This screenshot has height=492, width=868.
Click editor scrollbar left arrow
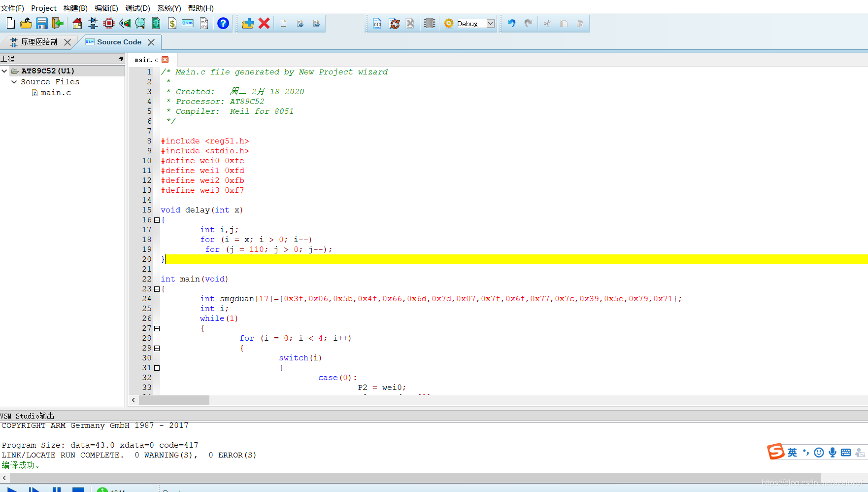134,400
